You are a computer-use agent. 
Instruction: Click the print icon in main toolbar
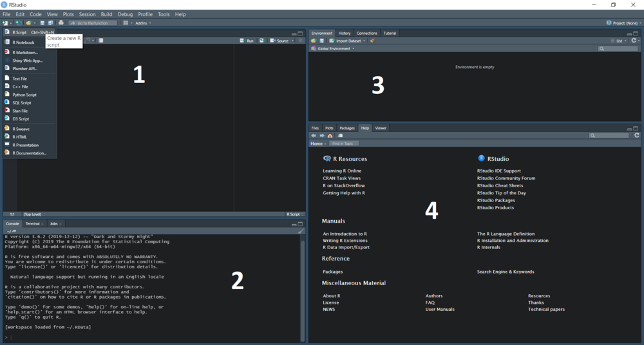point(61,23)
